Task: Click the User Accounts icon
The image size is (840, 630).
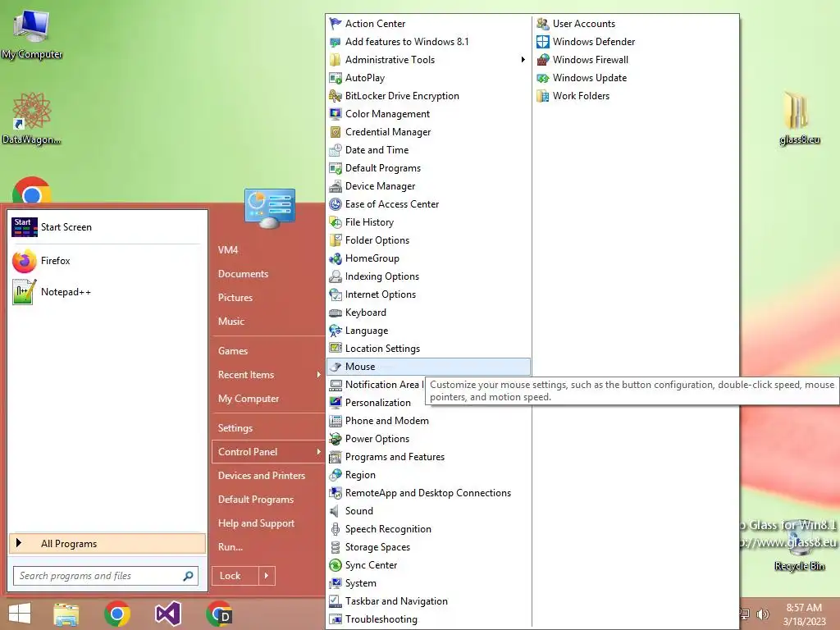Action: tap(543, 24)
